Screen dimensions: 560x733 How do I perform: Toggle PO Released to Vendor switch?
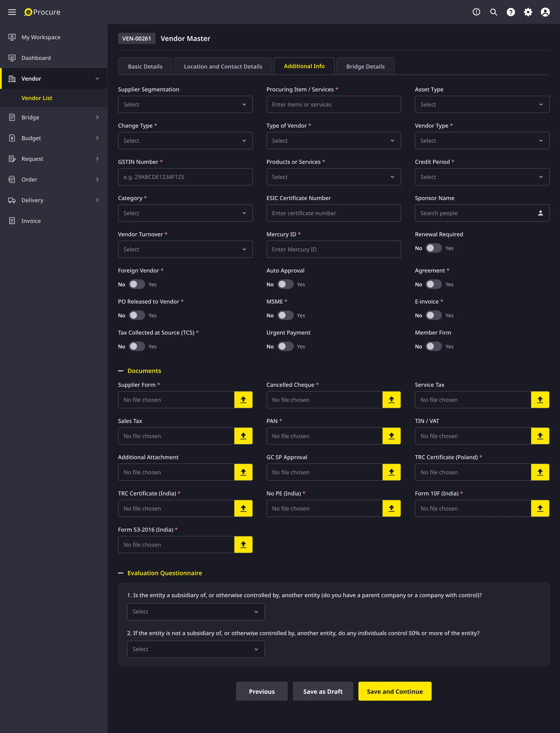[137, 315]
